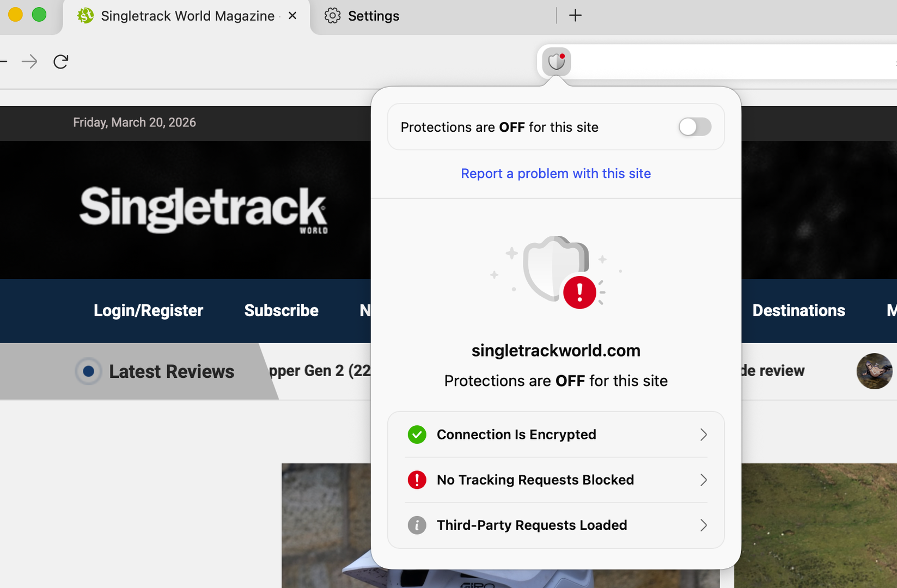Image resolution: width=897 pixels, height=588 pixels.
Task: Expand Third-Party Requests Loaded chevron
Action: [x=703, y=525]
